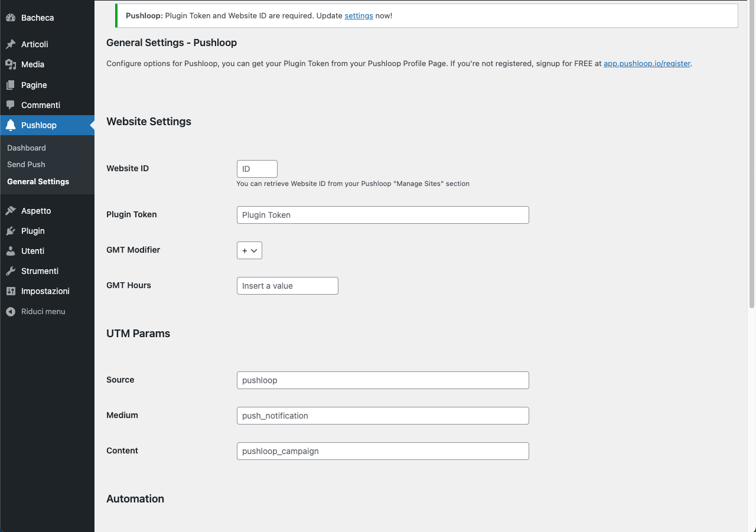Open the Pagine menu item
Viewport: 756px width, 532px height.
(47, 85)
